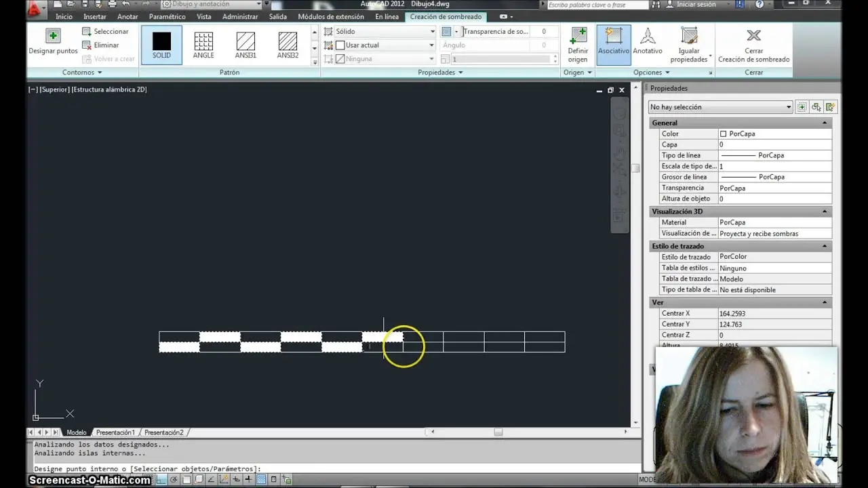Click the Anotativo option icon
This screenshot has width=868, height=488.
click(x=648, y=37)
